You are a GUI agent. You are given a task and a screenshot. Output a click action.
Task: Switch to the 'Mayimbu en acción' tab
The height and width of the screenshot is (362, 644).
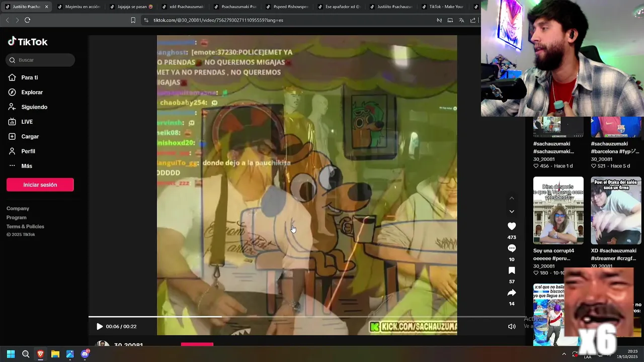78,7
